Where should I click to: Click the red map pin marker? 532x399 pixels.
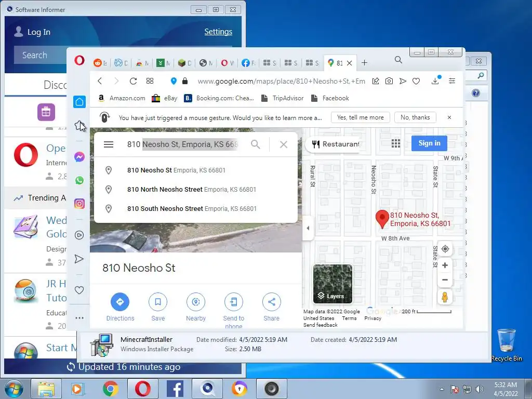click(x=382, y=219)
